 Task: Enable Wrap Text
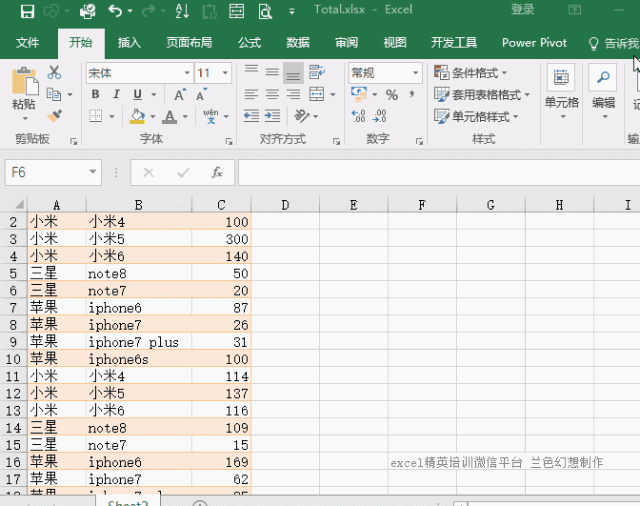(317, 73)
